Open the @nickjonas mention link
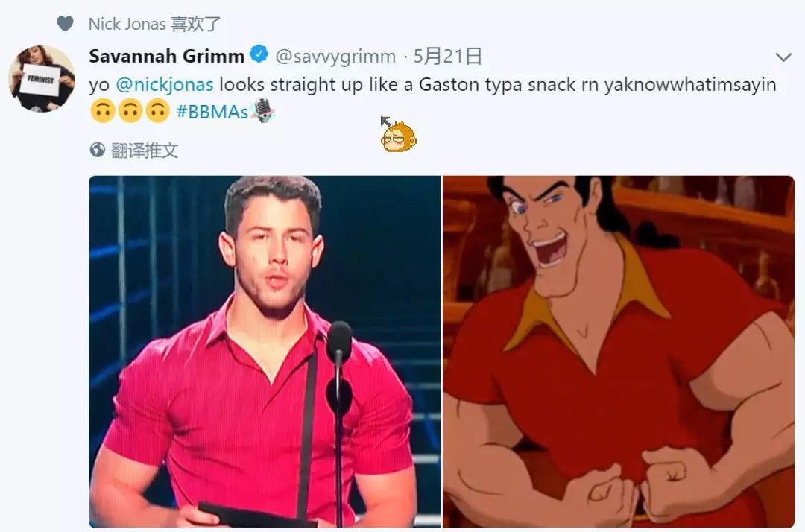The height and width of the screenshot is (532, 805). [164, 84]
